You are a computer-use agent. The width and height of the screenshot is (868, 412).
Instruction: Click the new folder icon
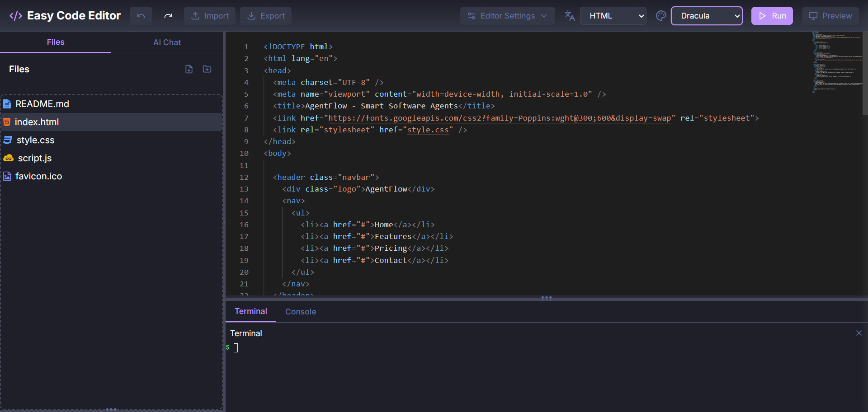(207, 69)
